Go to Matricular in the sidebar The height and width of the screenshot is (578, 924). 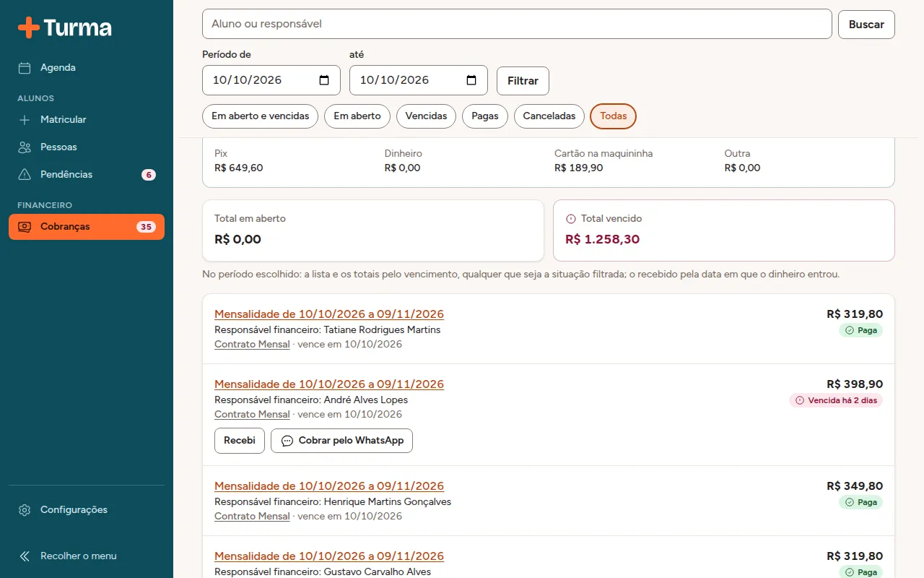pos(87,120)
